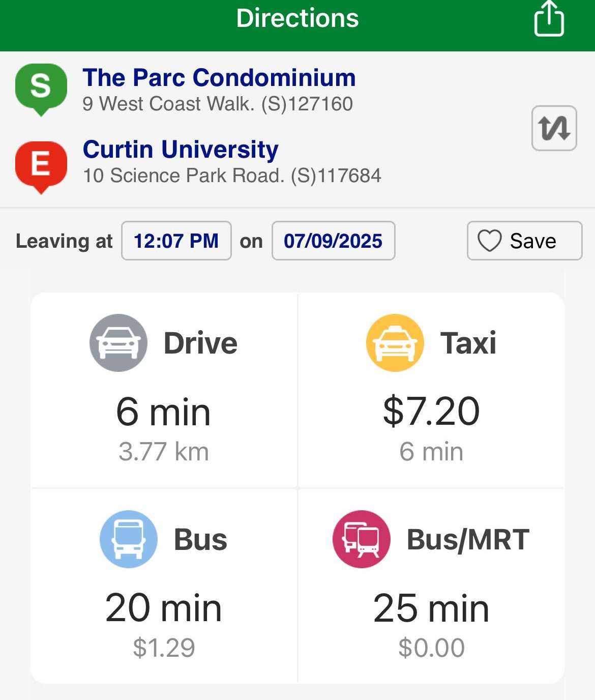Select the gray Drive car icon
This screenshot has width=595, height=700.
(118, 343)
